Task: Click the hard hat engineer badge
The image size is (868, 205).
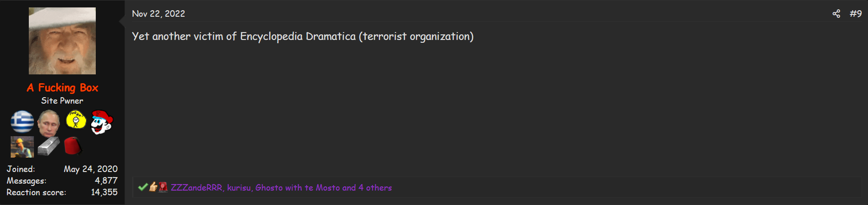Action: 22,147
